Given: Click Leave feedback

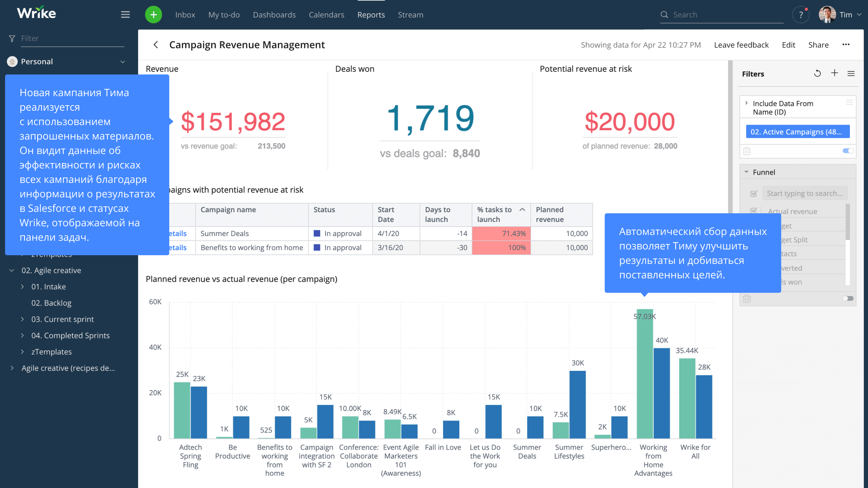Looking at the screenshot, I should 741,45.
